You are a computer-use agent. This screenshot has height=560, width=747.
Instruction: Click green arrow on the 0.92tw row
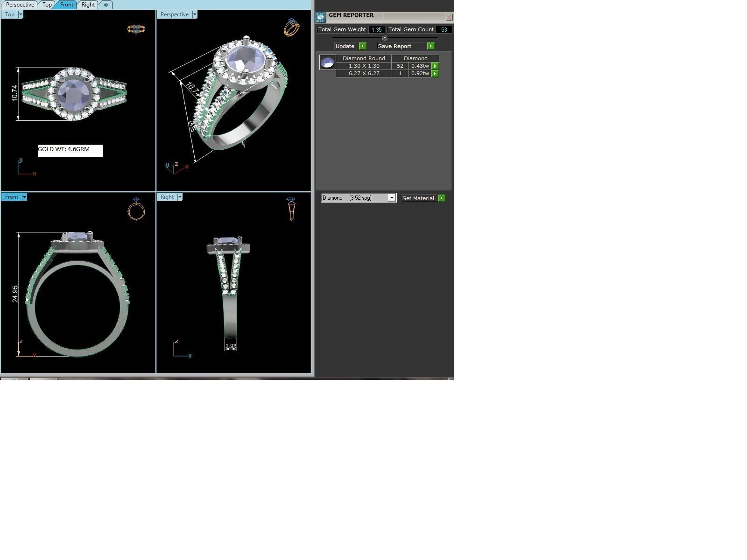435,73
